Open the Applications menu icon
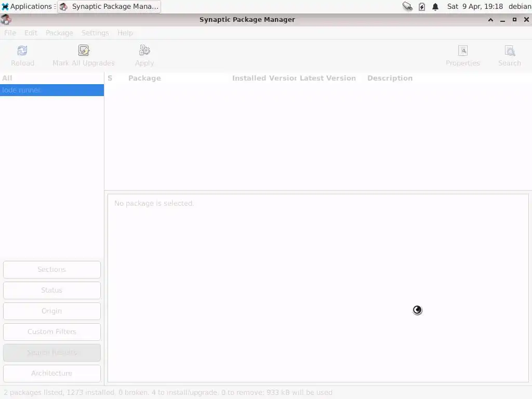This screenshot has height=399, width=532. coord(5,6)
